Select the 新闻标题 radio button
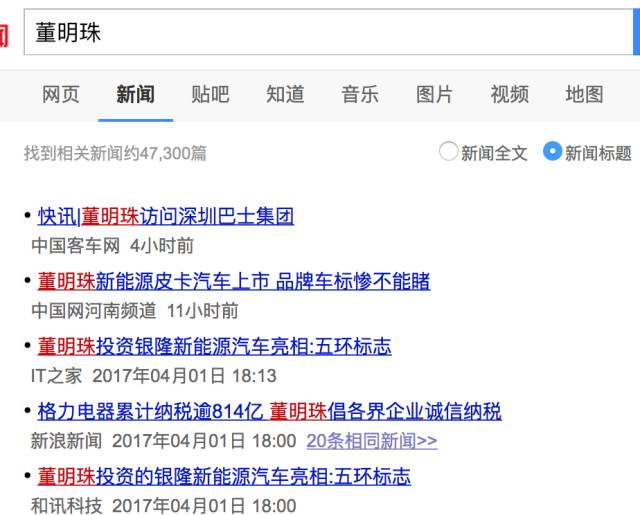The width and height of the screenshot is (640, 515). (x=553, y=151)
